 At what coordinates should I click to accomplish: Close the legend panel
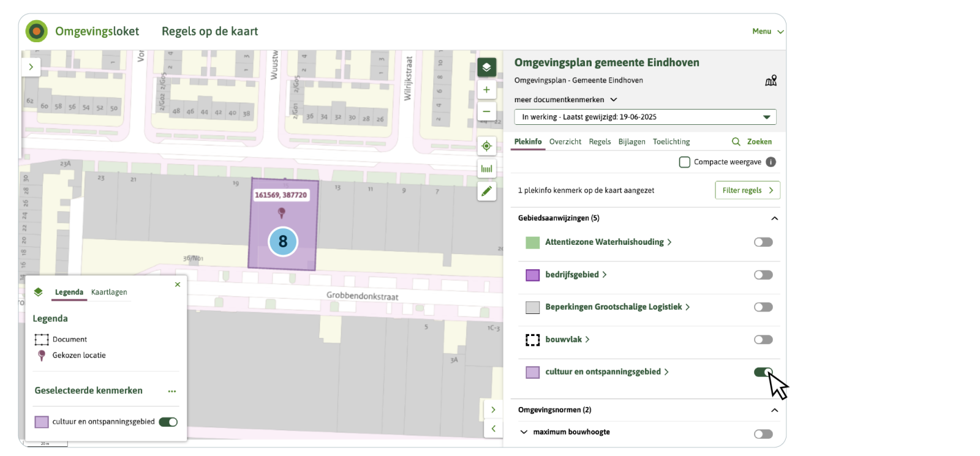pyautogui.click(x=178, y=285)
